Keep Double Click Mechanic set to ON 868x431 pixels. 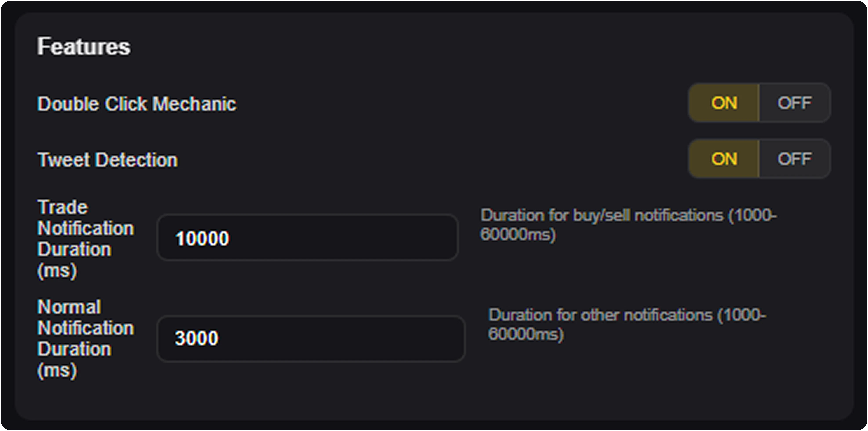[x=725, y=104]
